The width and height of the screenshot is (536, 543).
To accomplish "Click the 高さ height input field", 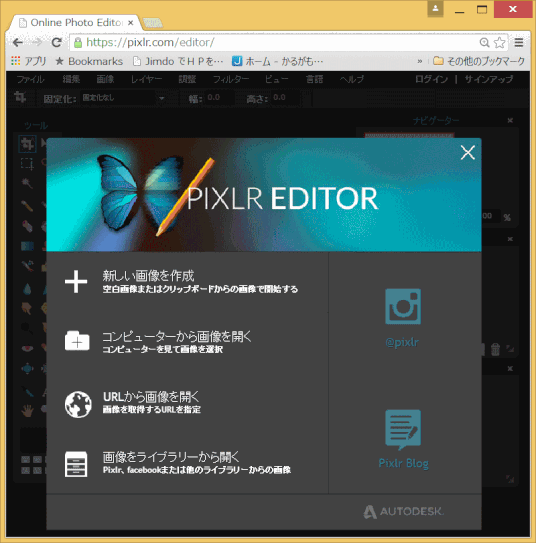I will click(285, 98).
